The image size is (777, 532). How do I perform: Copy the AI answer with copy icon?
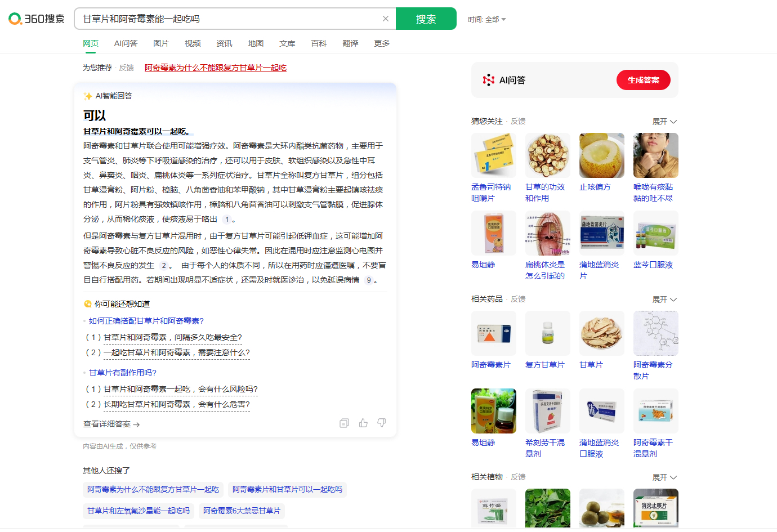pos(345,423)
